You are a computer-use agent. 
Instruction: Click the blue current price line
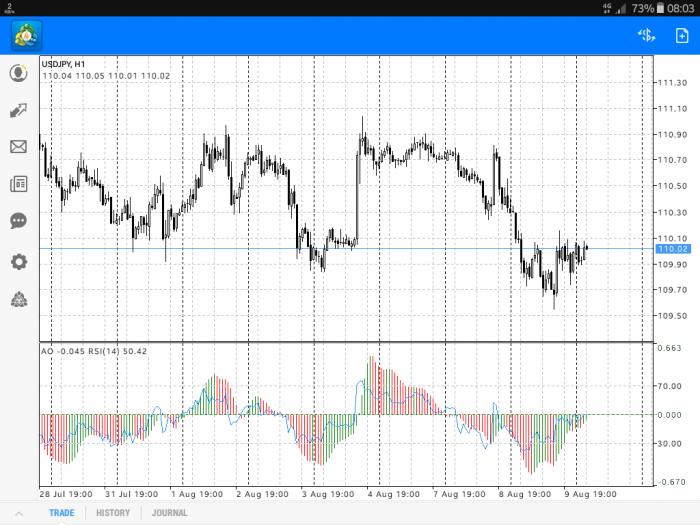pos(346,249)
